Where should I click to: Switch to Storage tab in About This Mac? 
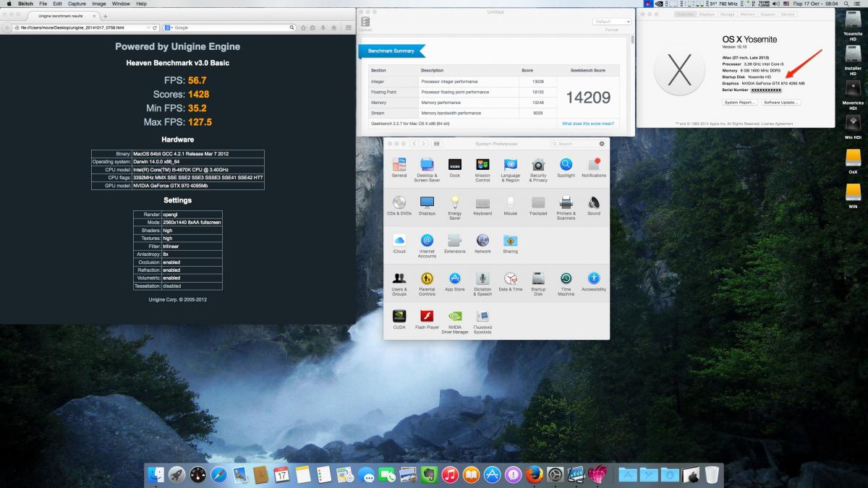tap(727, 14)
